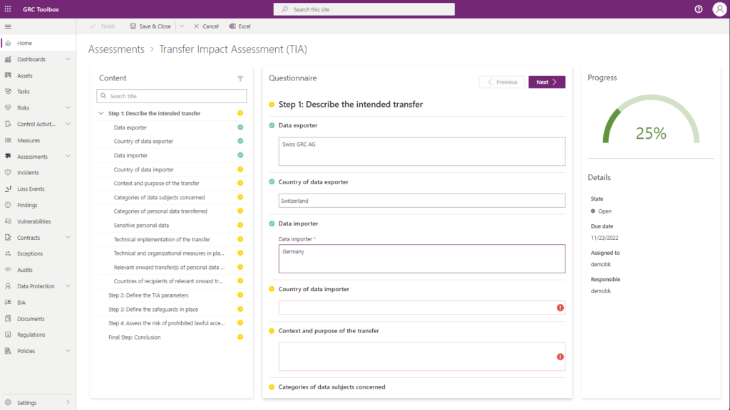Click the due date 11/23/2022
The width and height of the screenshot is (730, 410).
coord(604,238)
